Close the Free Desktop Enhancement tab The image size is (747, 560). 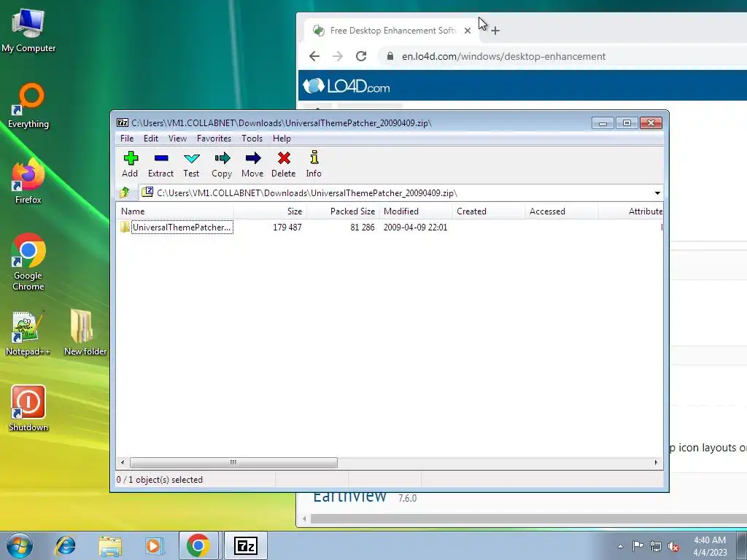point(468,31)
